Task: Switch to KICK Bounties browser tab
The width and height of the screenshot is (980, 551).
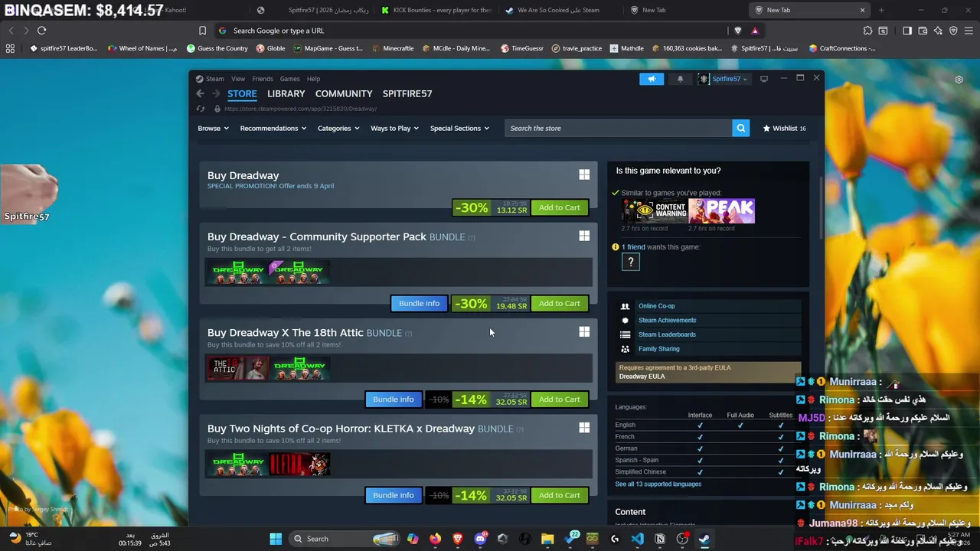Action: 437,10
